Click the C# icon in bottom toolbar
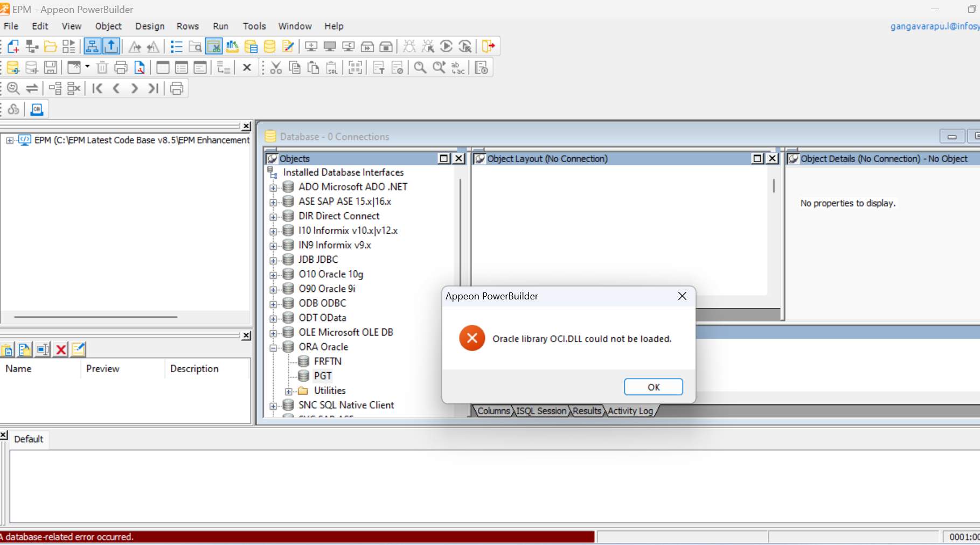980x545 pixels. click(x=37, y=110)
